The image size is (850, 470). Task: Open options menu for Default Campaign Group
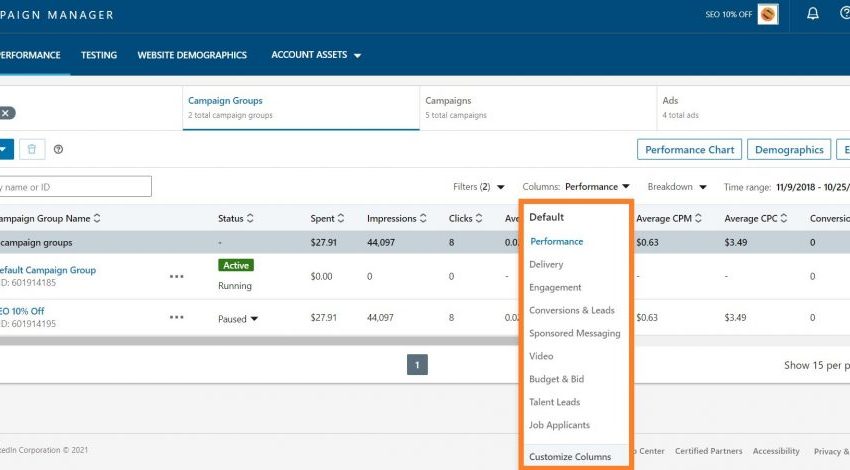[x=176, y=276]
